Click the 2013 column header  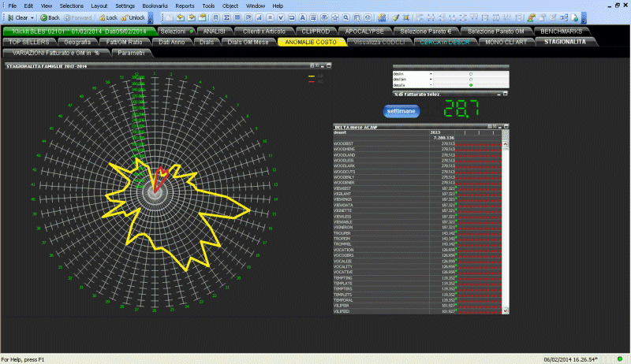tap(442, 132)
